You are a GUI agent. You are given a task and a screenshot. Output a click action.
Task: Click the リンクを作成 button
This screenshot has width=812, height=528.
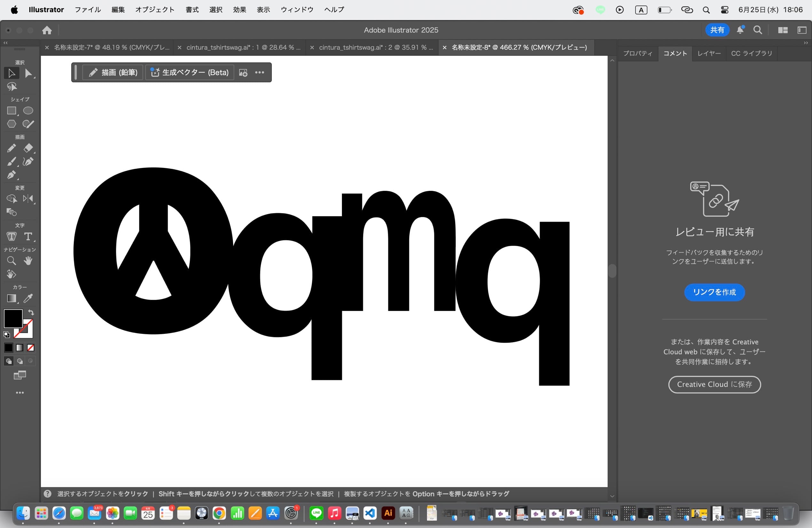click(714, 292)
